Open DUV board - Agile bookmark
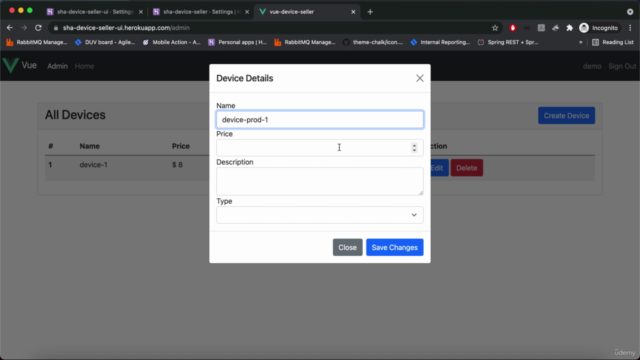The height and width of the screenshot is (360, 640). point(105,42)
